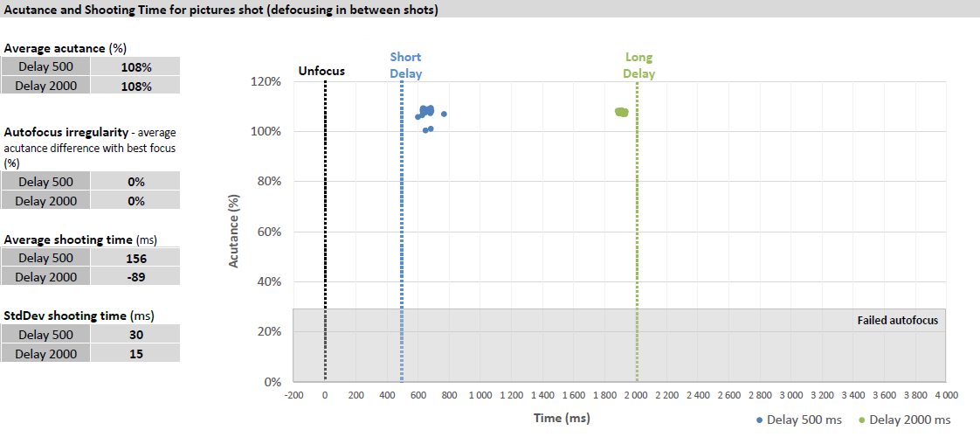980x444 pixels.
Task: Click the Long Delay label in green
Action: [638, 66]
